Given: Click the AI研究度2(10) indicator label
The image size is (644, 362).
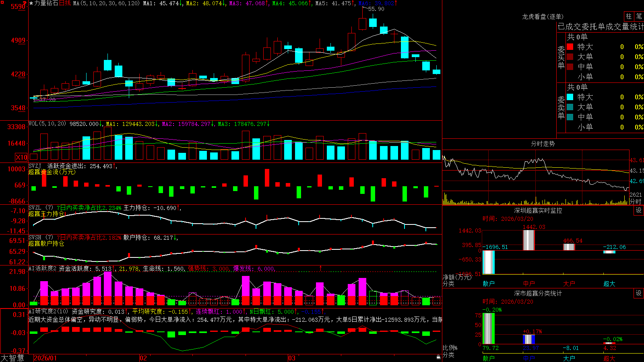Looking at the screenshot, I should [x=48, y=311].
